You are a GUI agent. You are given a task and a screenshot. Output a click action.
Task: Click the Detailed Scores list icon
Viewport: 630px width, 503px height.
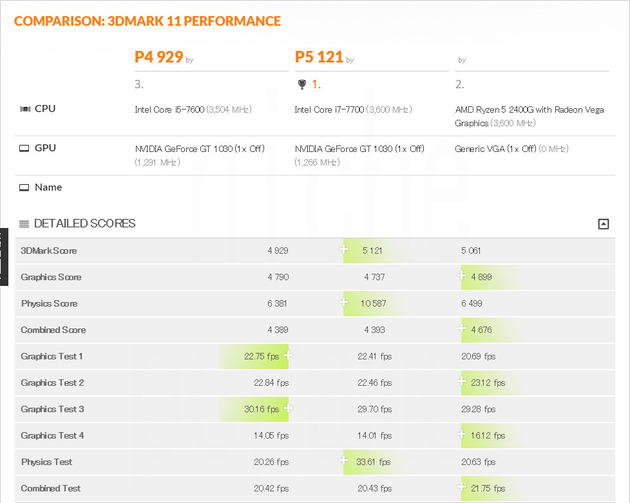point(24,224)
